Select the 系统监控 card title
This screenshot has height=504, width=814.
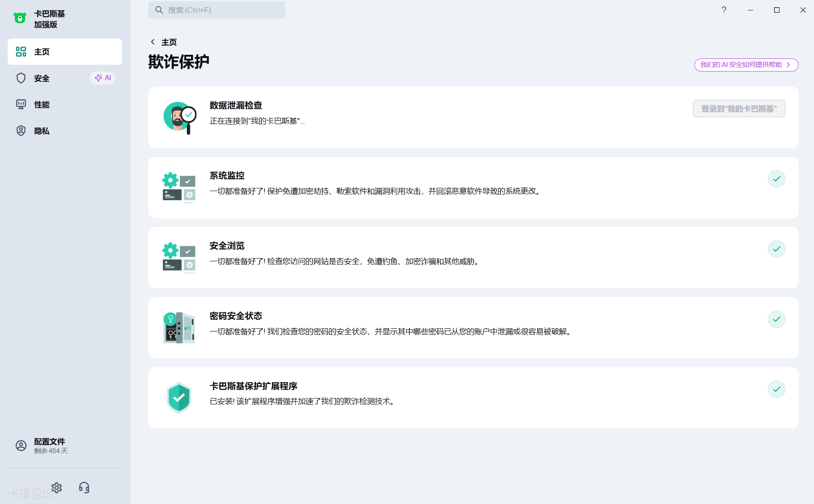point(227,176)
